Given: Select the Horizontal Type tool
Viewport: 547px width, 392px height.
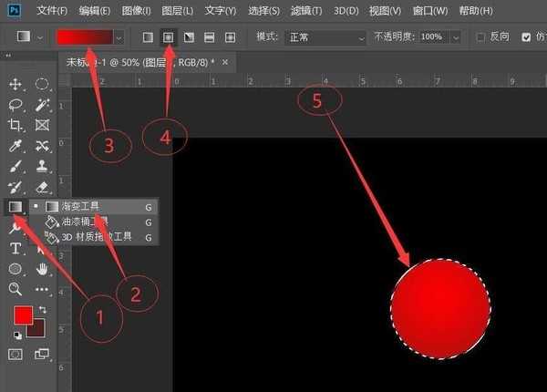Looking at the screenshot, I should coord(15,249).
